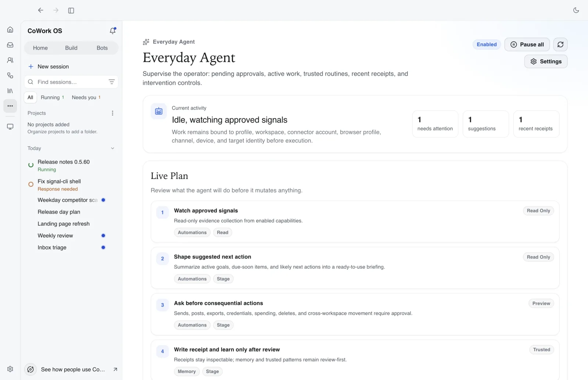Screen dimensions: 588x380
Task: Open the Release notes 0.5.60 session
Action: [x=71, y=165]
